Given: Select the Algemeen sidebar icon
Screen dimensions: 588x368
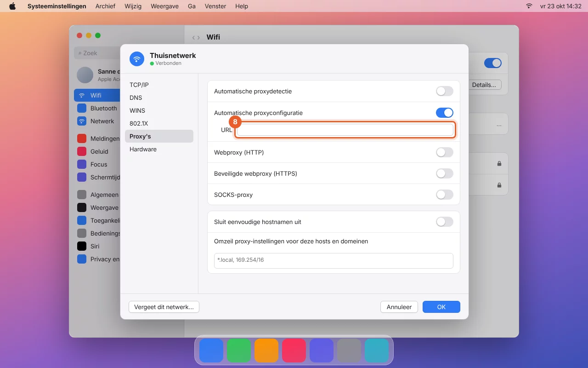Looking at the screenshot, I should [82, 195].
